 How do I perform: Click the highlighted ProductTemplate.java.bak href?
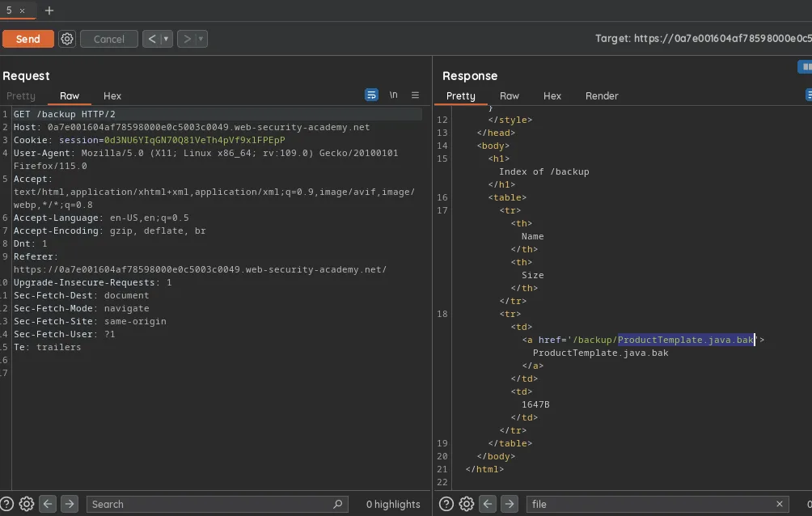click(686, 340)
